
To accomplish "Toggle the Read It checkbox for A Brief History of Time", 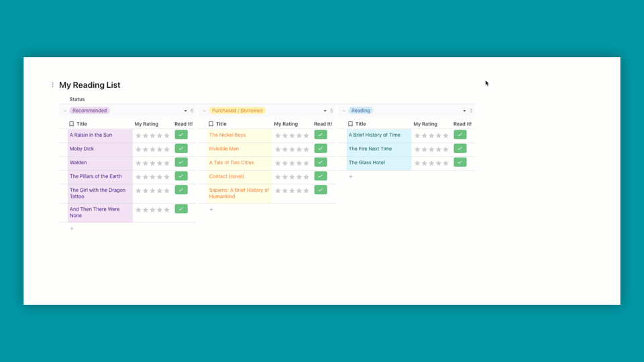I will tap(460, 135).
